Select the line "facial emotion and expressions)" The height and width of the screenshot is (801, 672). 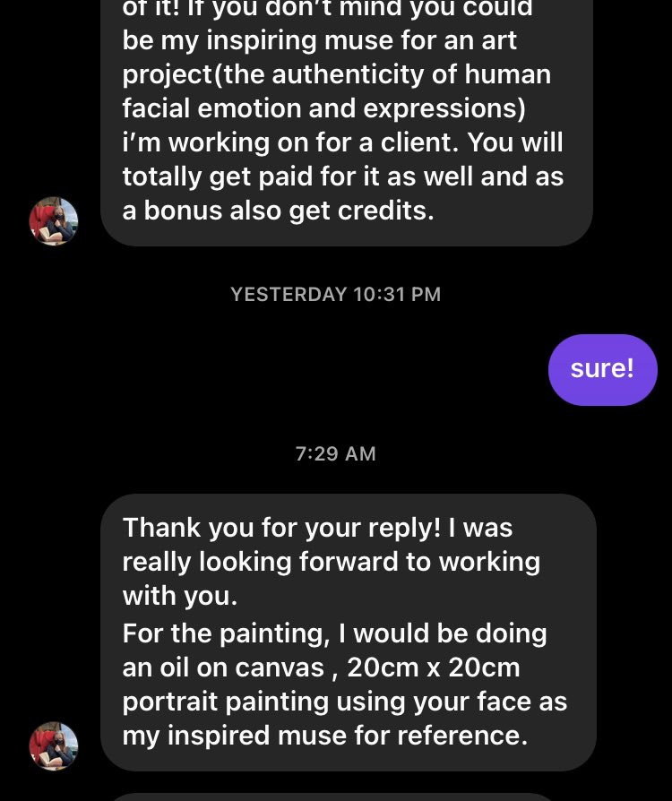click(x=323, y=108)
